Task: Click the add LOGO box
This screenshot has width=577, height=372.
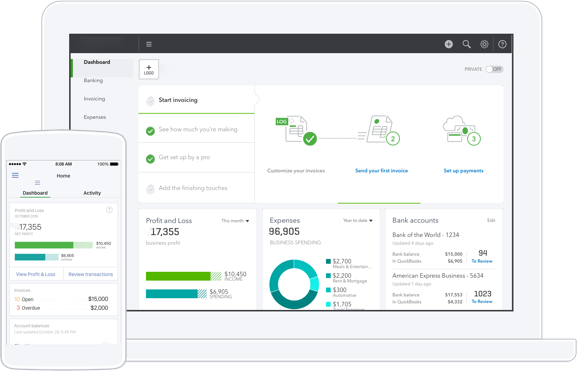Action: click(x=149, y=69)
